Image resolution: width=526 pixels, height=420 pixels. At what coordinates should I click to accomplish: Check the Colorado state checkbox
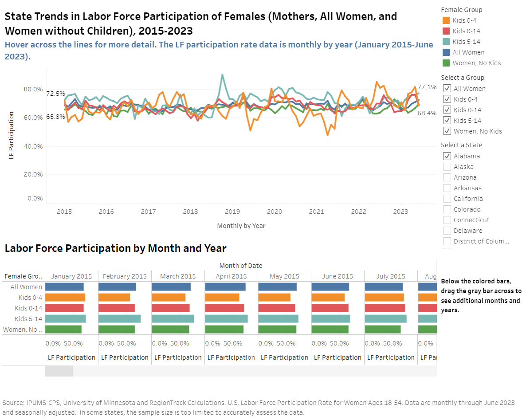(x=447, y=209)
